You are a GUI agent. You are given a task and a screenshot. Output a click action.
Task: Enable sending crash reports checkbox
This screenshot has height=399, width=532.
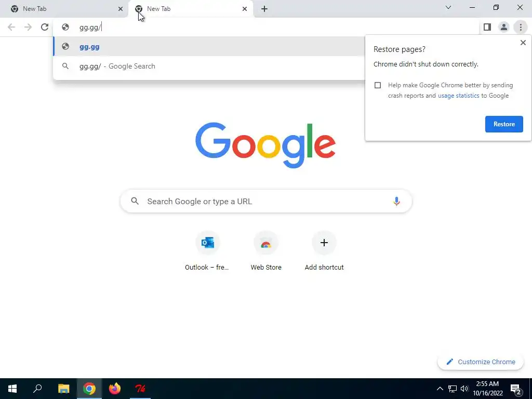(378, 85)
